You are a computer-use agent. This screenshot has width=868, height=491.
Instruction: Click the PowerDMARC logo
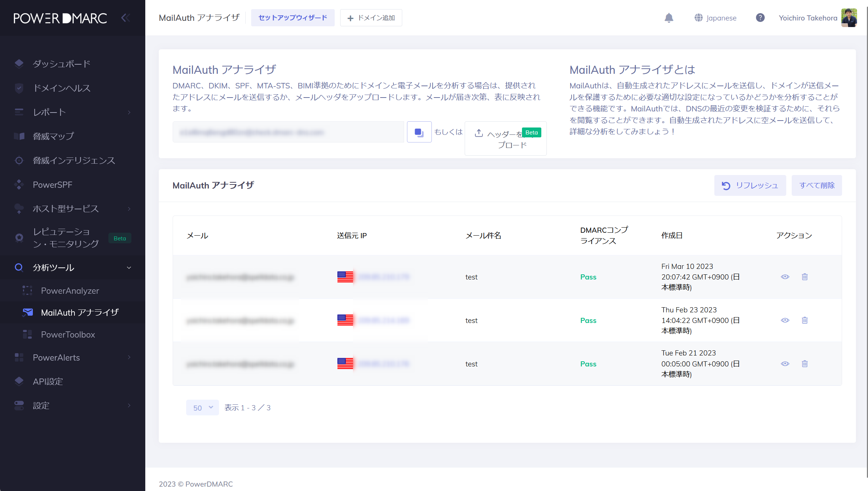click(60, 18)
